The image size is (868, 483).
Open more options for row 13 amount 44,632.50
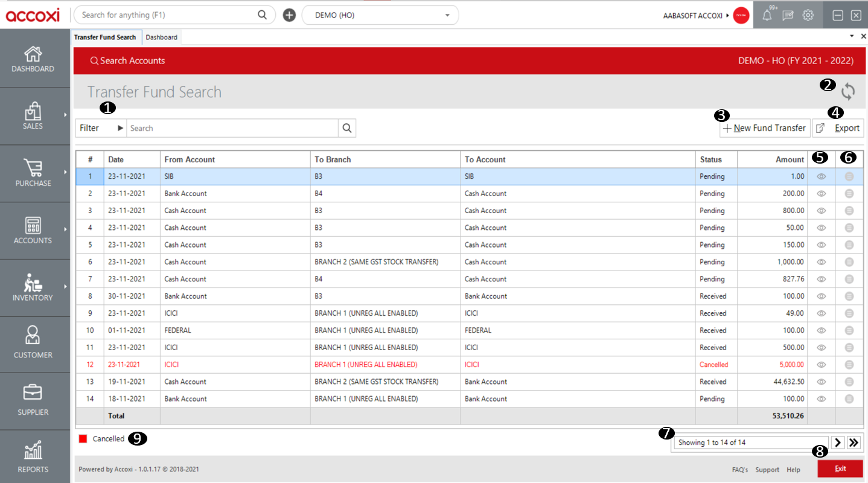849,382
